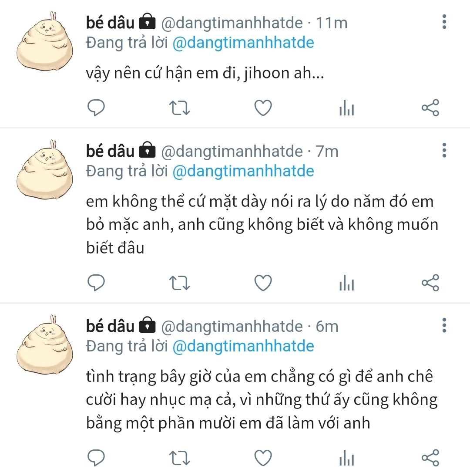Reply to the 7m tweet
Screen dimensions: 470x476
[x=96, y=283]
